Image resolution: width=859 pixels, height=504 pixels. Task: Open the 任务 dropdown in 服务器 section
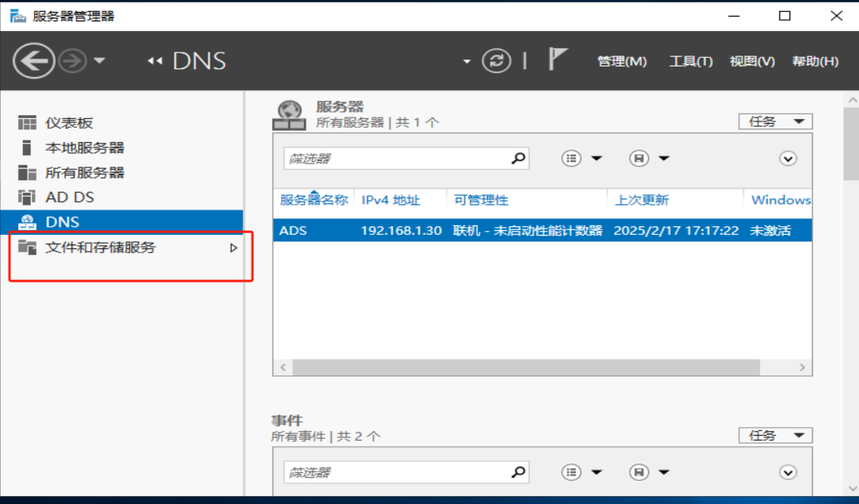tap(776, 121)
